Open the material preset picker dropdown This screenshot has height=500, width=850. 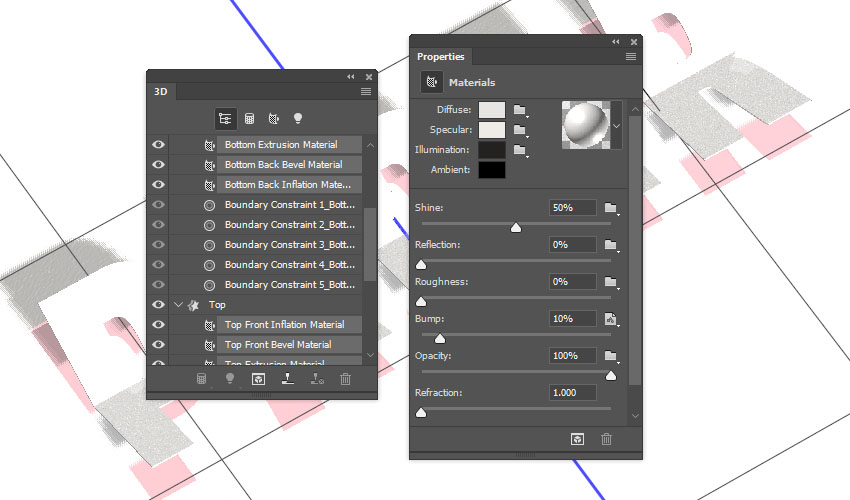click(616, 126)
